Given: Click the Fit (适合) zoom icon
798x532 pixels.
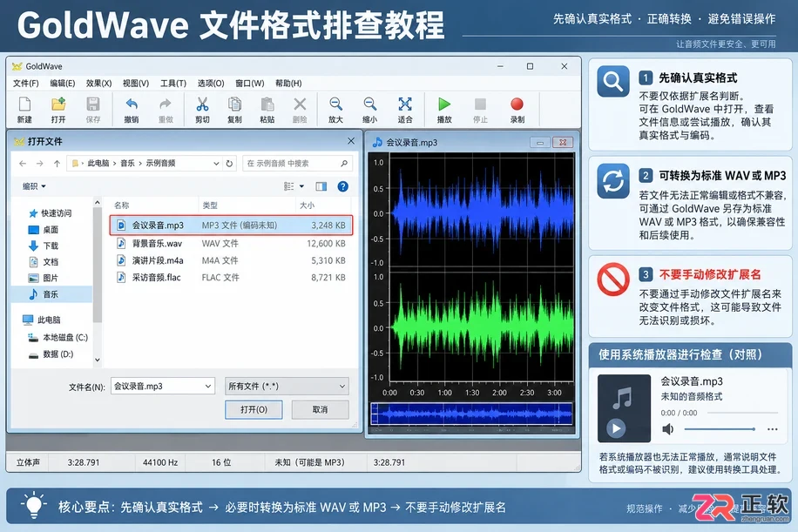Looking at the screenshot, I should (404, 104).
